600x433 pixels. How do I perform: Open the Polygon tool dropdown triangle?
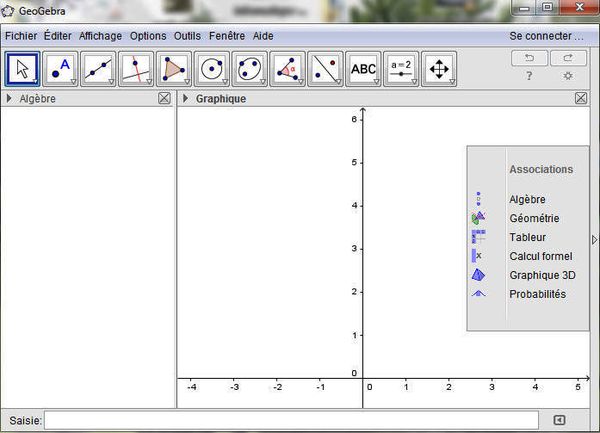point(187,81)
